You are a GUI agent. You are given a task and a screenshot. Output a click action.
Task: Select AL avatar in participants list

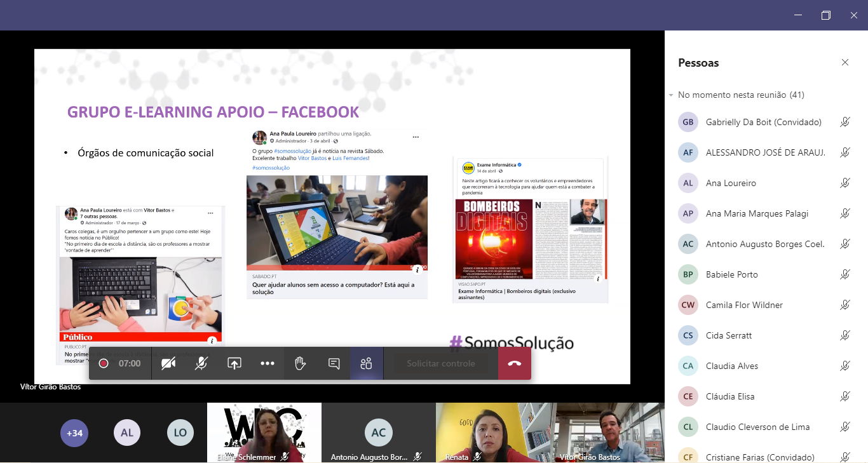pyautogui.click(x=688, y=183)
